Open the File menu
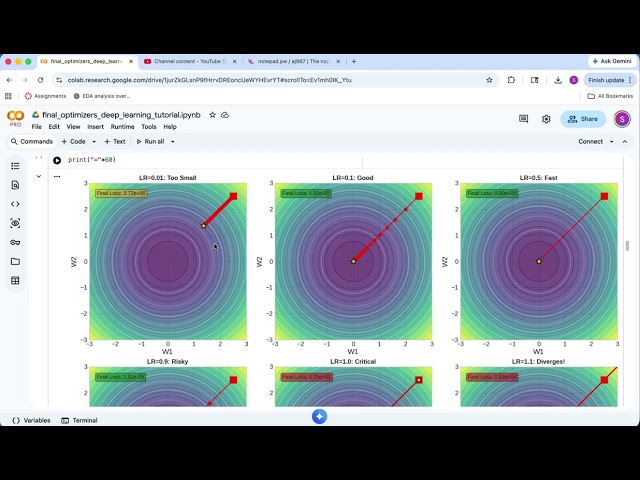Screen dimensions: 640x480 37,127
